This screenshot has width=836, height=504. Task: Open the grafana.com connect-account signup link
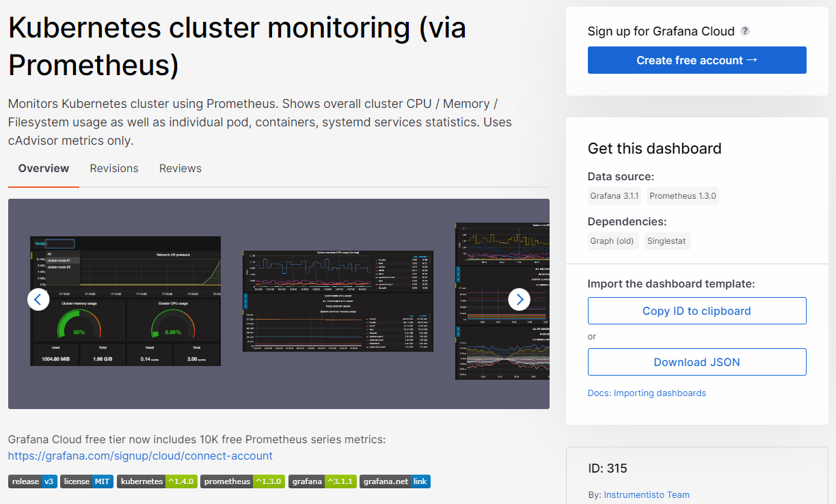tap(140, 456)
